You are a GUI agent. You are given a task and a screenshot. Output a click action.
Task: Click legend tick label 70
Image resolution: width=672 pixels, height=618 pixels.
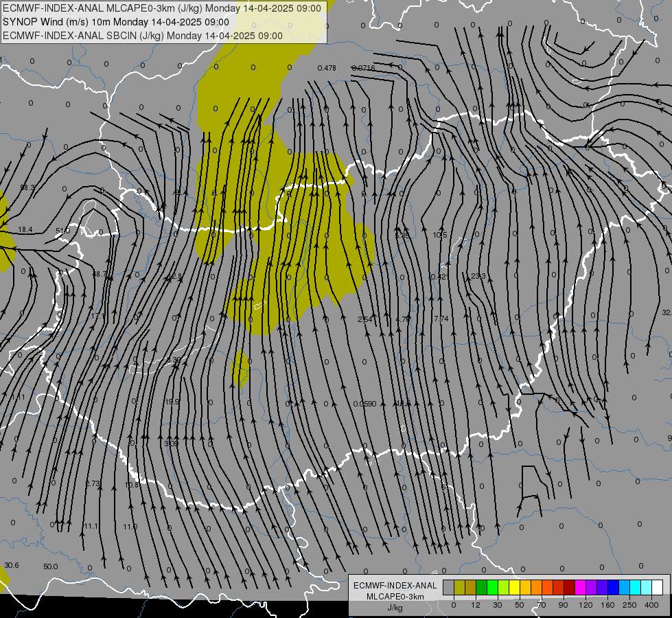(x=542, y=605)
